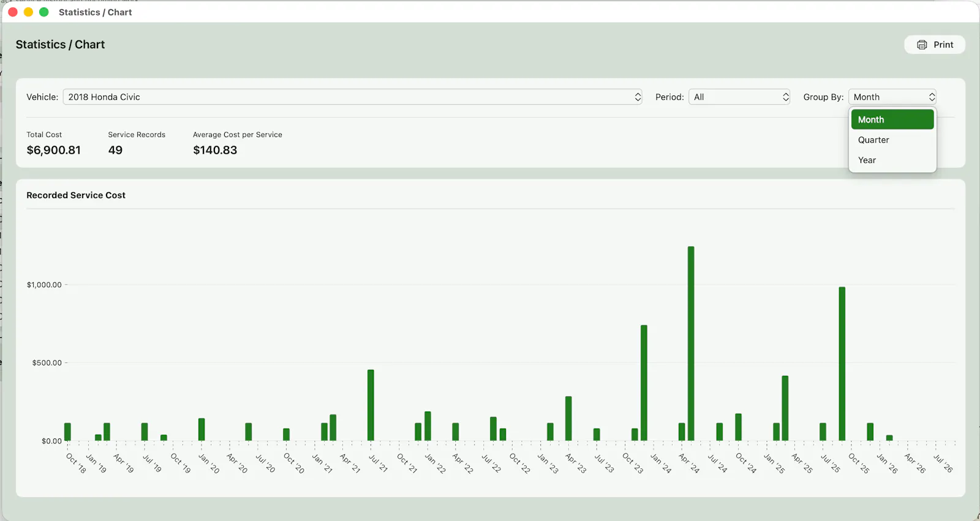Screen dimensions: 980x521
Task: Click the $1,000.00 axis label
Action: tap(44, 285)
